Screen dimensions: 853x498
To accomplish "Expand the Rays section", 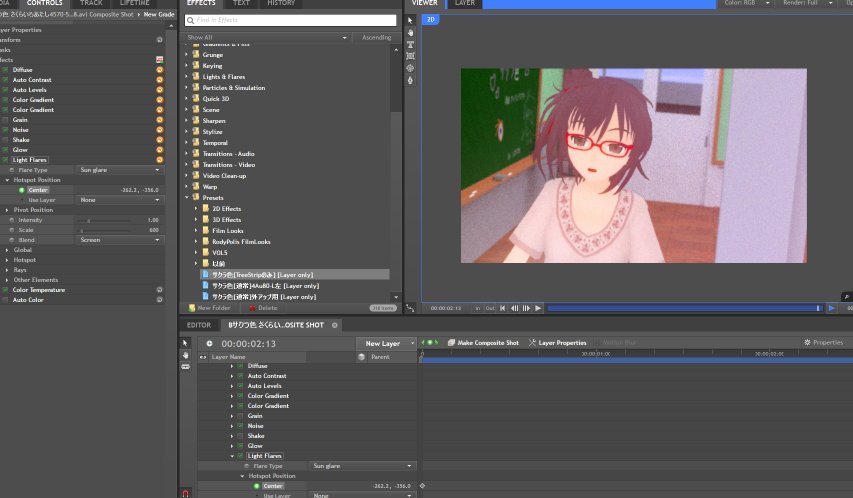I will tap(7, 270).
